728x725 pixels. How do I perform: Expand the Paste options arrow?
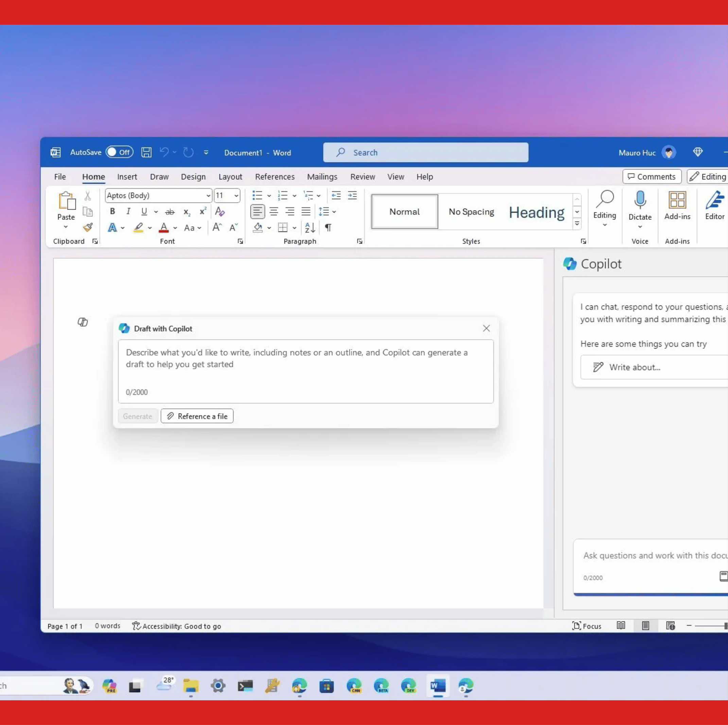66,227
